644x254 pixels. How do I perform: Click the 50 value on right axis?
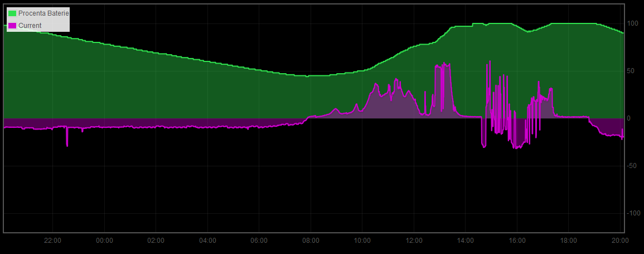[x=631, y=71]
